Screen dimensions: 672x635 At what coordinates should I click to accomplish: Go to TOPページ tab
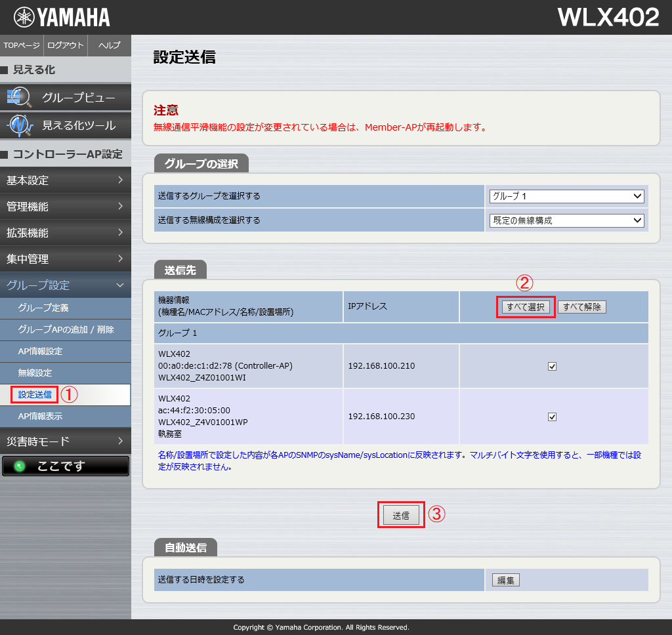tap(22, 45)
